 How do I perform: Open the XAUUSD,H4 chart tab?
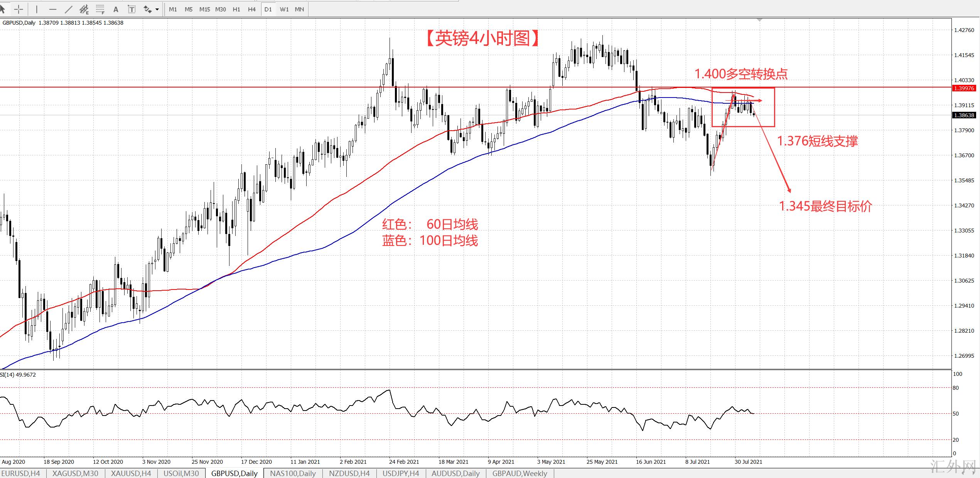(x=131, y=473)
